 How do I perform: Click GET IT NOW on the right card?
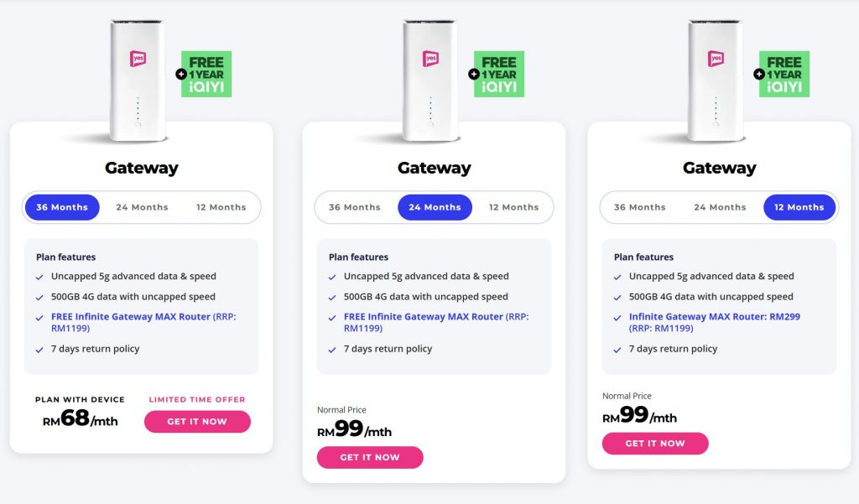(x=655, y=443)
